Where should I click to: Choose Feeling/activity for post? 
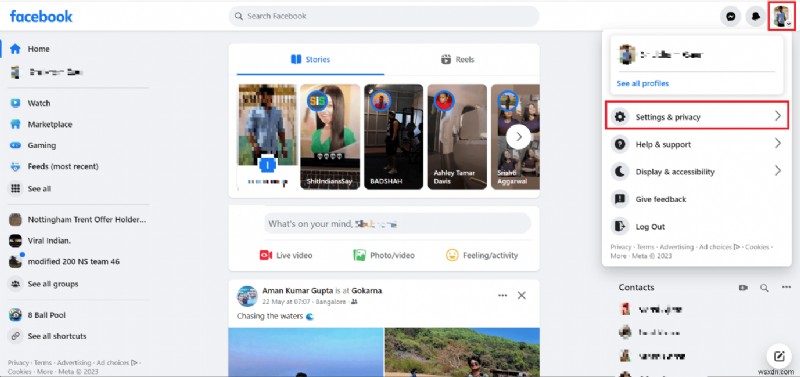point(482,255)
